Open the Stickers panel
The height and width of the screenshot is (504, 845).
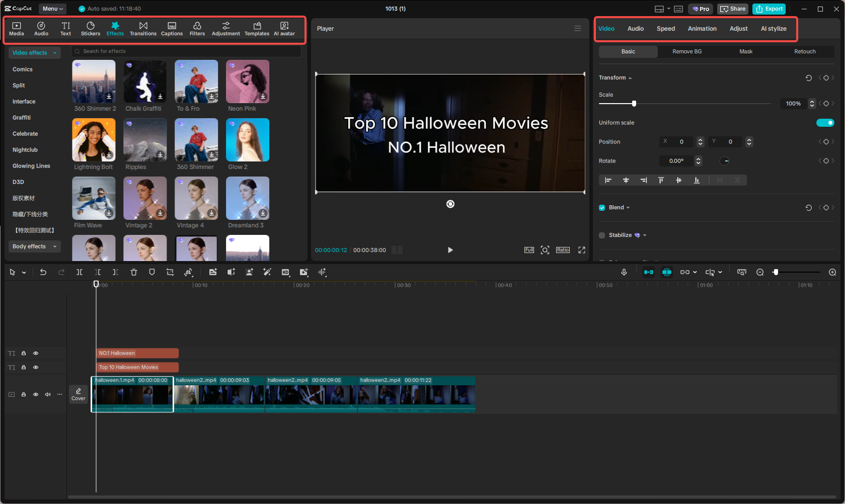tap(91, 29)
